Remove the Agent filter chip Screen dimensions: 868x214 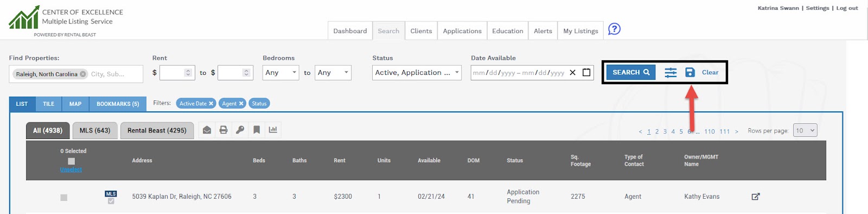coord(241,104)
